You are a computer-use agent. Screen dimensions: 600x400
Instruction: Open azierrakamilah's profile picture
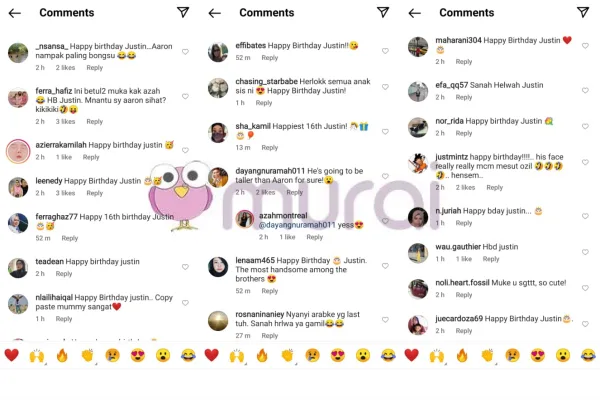pyautogui.click(x=18, y=151)
